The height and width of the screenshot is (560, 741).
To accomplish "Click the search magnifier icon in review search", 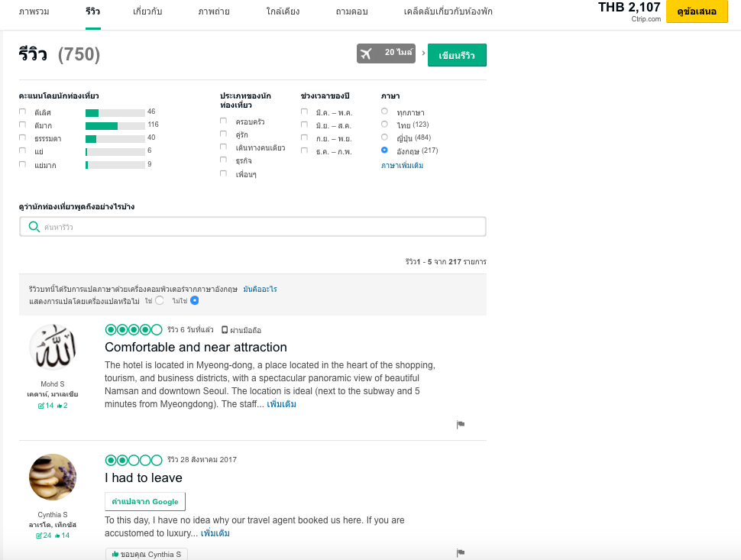I will [x=34, y=227].
